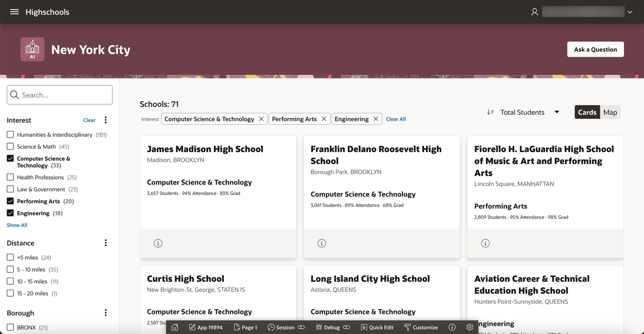Remove the Performing Arts filter chip
The height and width of the screenshot is (334, 644).
(x=324, y=119)
